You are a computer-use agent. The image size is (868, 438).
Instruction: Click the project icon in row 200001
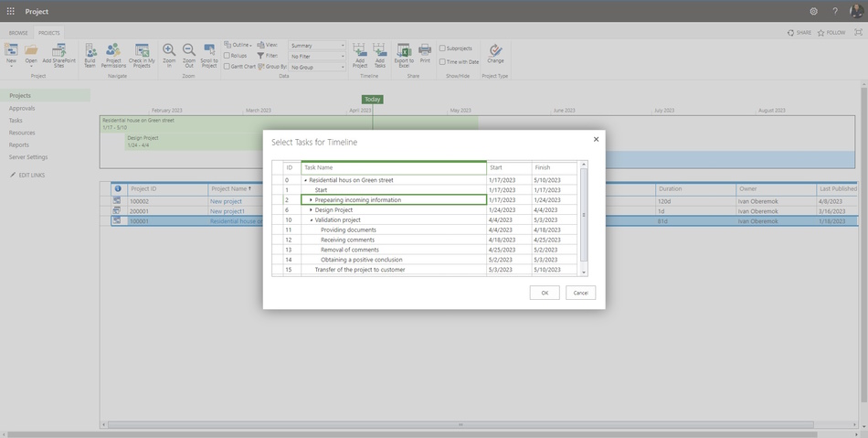pyautogui.click(x=117, y=211)
